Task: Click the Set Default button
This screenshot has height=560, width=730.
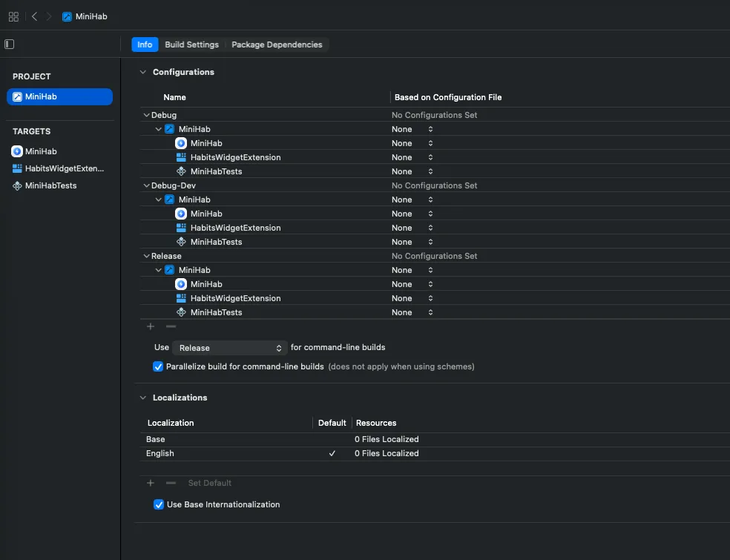Action: point(209,483)
